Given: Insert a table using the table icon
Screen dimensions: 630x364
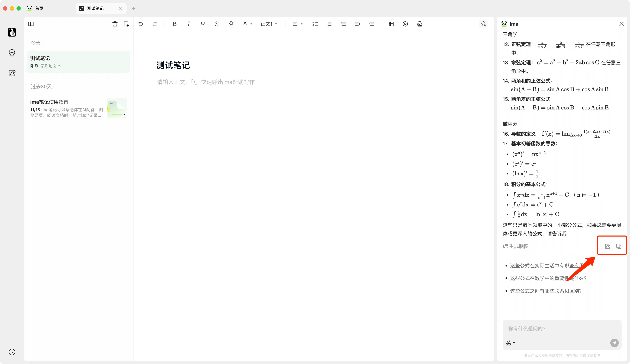Looking at the screenshot, I should (391, 24).
